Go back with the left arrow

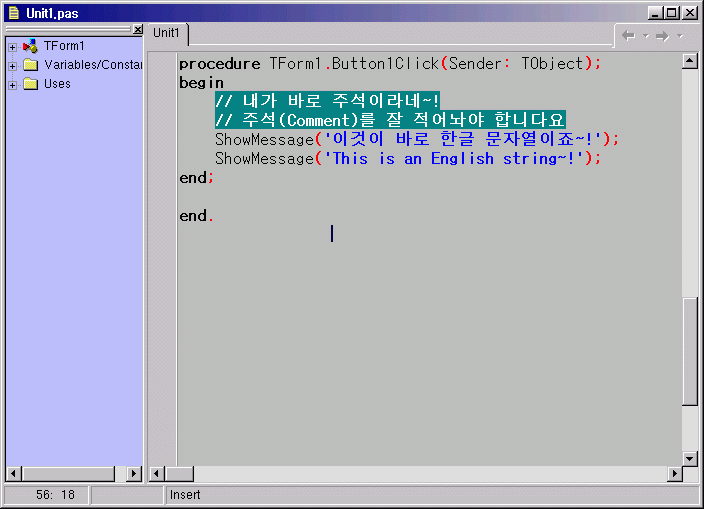[629, 35]
